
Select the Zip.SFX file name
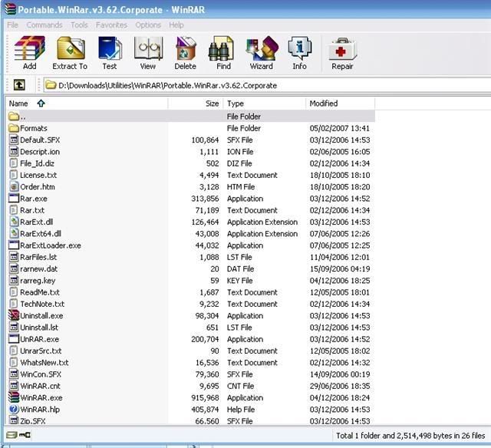click(33, 420)
